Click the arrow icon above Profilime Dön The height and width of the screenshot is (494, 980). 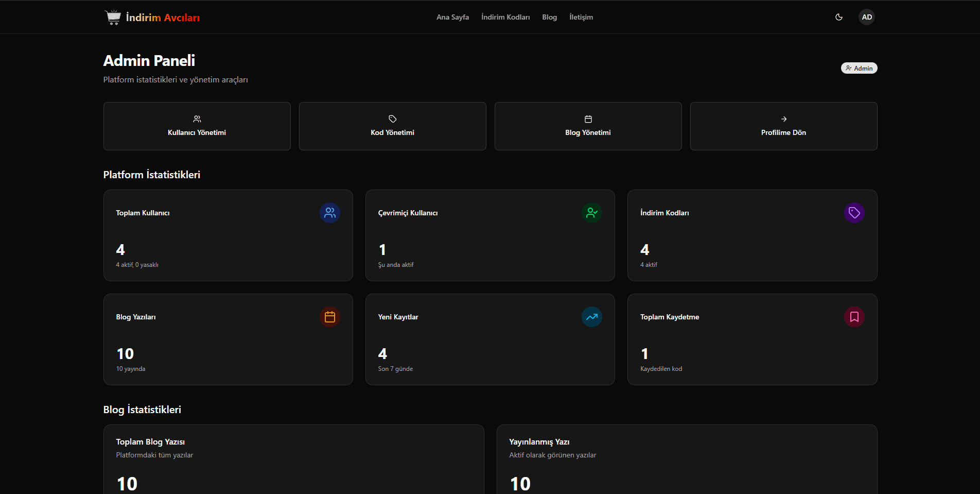point(783,119)
